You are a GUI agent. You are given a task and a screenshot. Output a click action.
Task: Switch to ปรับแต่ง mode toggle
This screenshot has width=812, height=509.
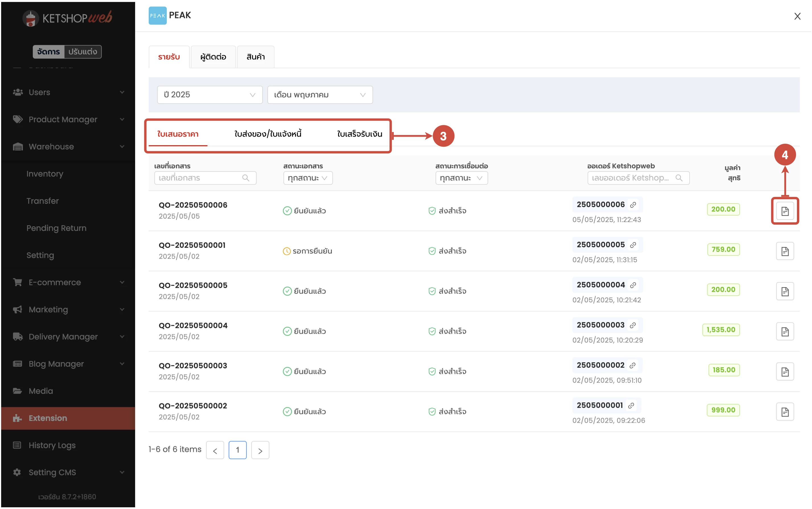(83, 52)
